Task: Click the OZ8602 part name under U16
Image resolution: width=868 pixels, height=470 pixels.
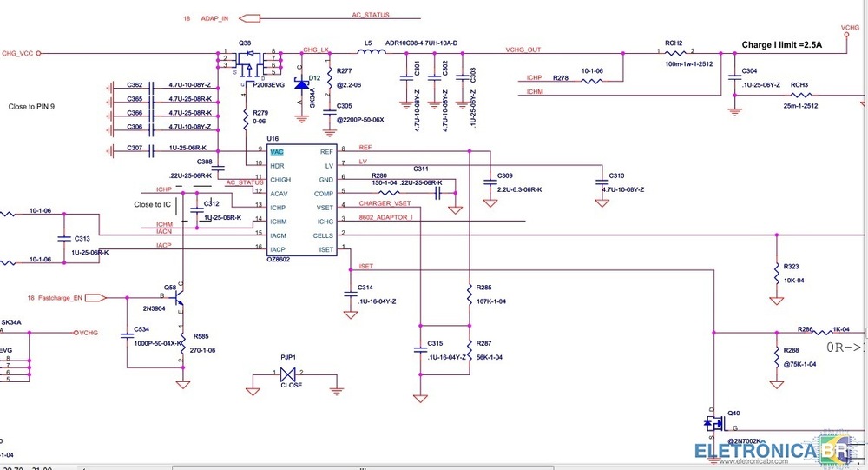Action: pyautogui.click(x=279, y=259)
